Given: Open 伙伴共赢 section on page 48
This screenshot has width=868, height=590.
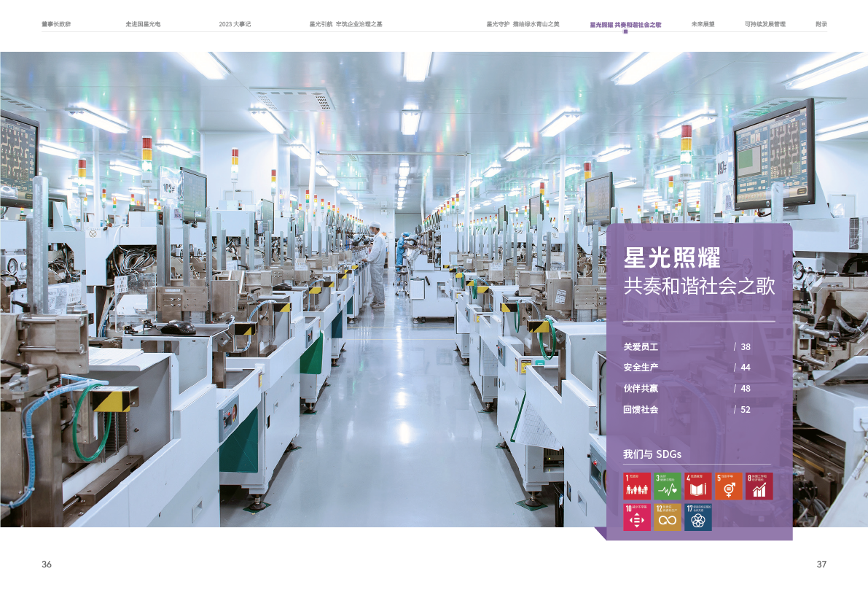Looking at the screenshot, I should 641,389.
